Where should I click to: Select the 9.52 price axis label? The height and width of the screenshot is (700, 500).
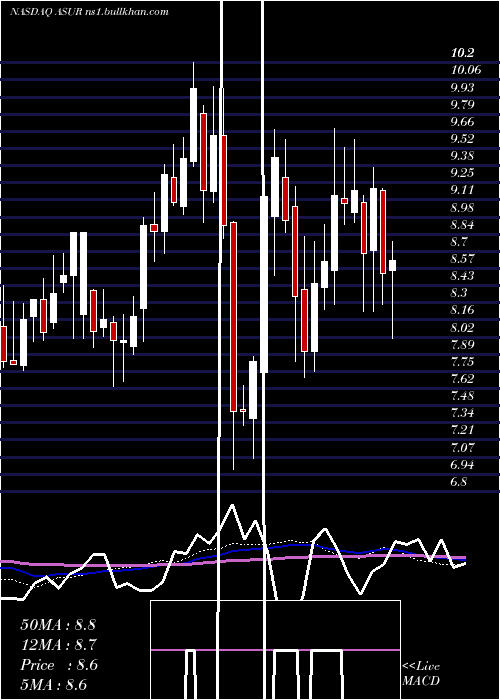(x=462, y=139)
